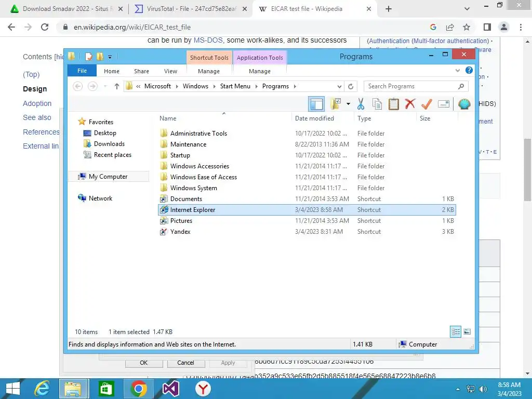532x399 pixels.
Task: Select the Yandex shortcut
Action: tap(180, 231)
